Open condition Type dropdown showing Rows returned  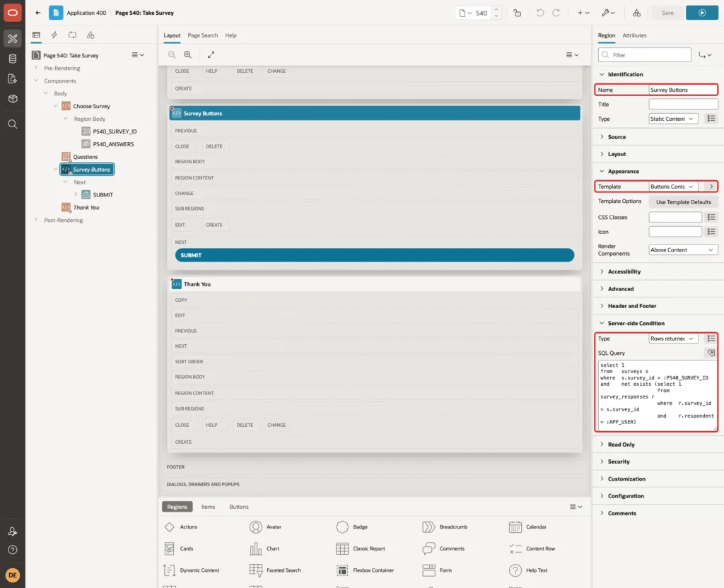point(673,339)
